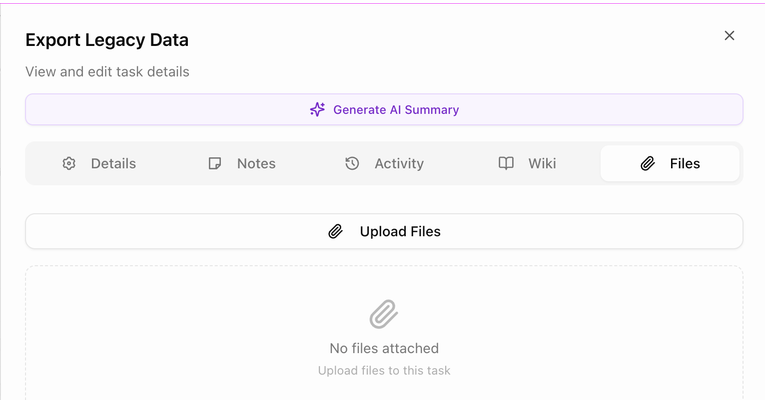Click the open book icon beside Wiki

coord(506,164)
